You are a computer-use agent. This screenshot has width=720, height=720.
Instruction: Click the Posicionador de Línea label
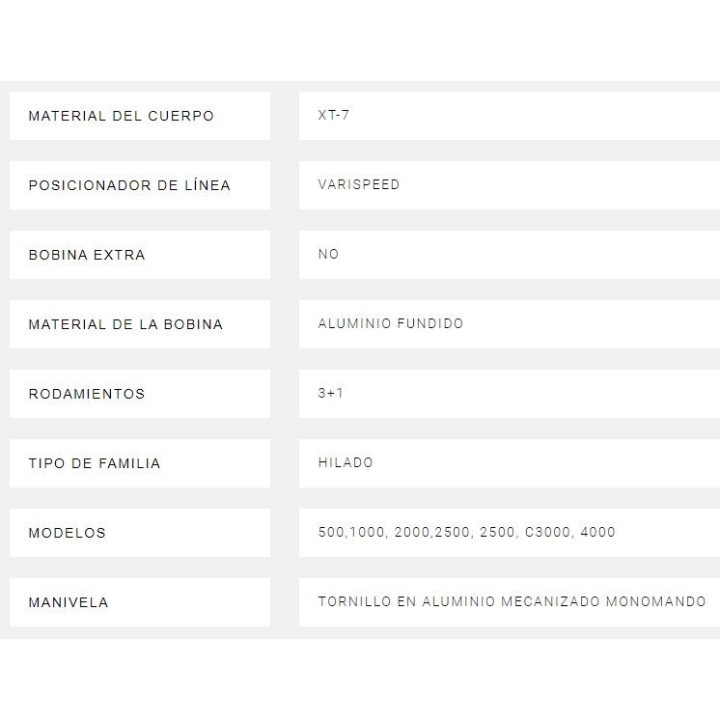click(x=129, y=185)
